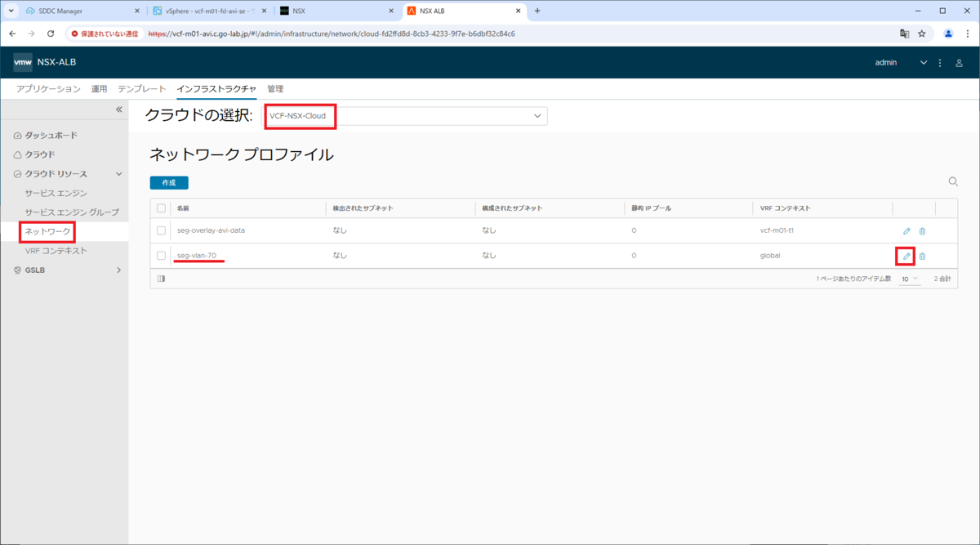Click the not-secure connection warning badge

pyautogui.click(x=105, y=34)
